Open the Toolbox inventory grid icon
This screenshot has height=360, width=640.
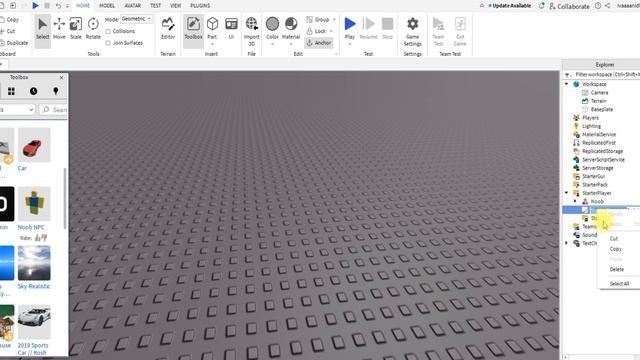(x=11, y=91)
